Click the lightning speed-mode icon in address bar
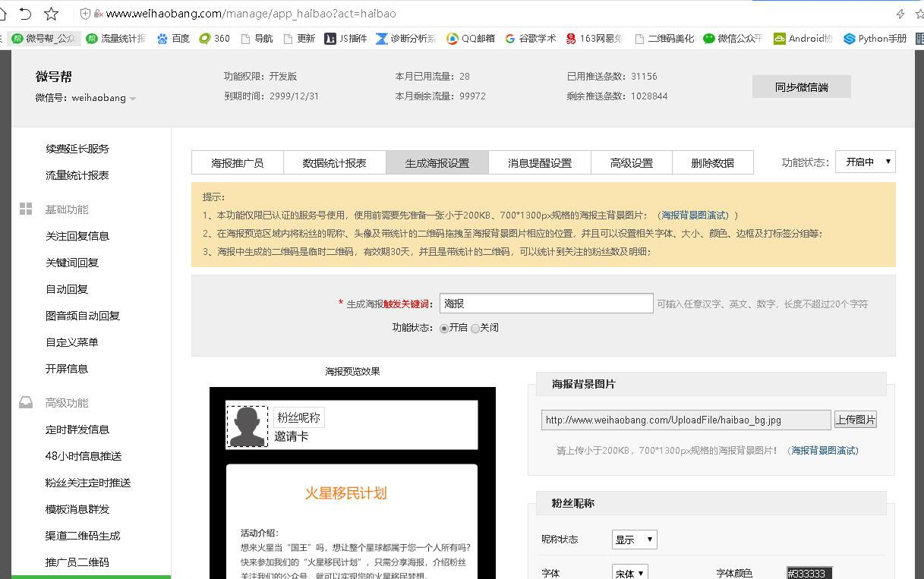The image size is (924, 579). (x=900, y=14)
